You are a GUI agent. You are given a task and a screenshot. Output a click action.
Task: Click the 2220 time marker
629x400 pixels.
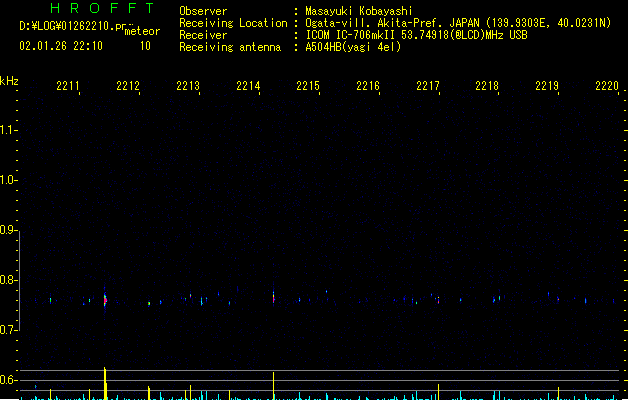click(607, 86)
